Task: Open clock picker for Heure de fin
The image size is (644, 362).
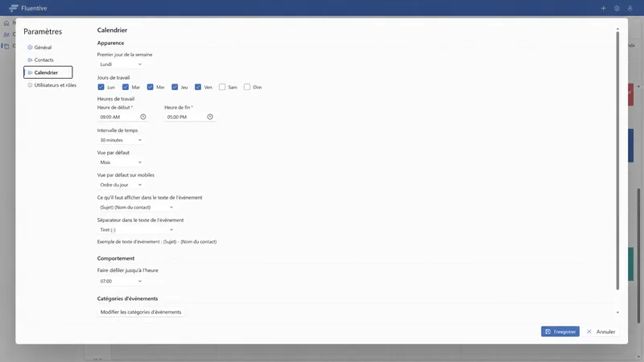Action: (210, 117)
